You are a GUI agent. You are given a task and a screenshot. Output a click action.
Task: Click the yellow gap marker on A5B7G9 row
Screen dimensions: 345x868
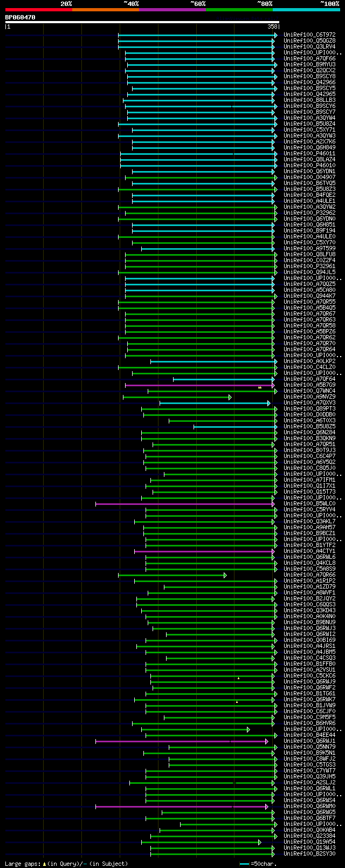[259, 387]
